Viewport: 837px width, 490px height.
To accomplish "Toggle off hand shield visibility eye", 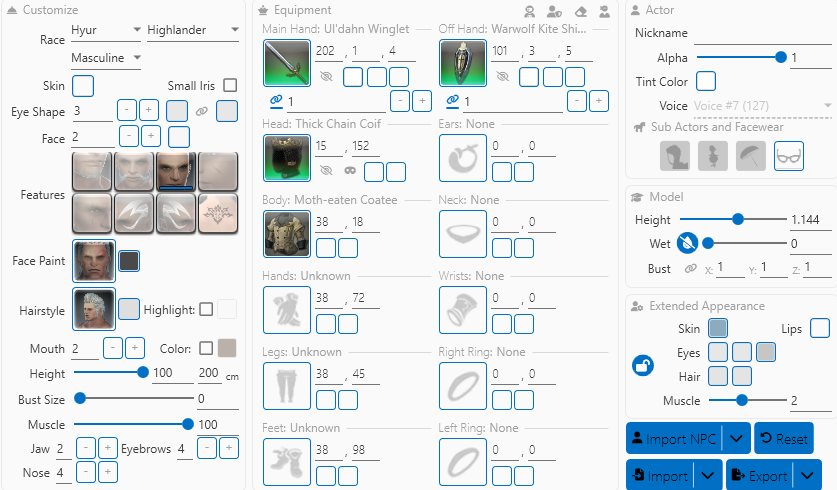I will click(x=502, y=77).
